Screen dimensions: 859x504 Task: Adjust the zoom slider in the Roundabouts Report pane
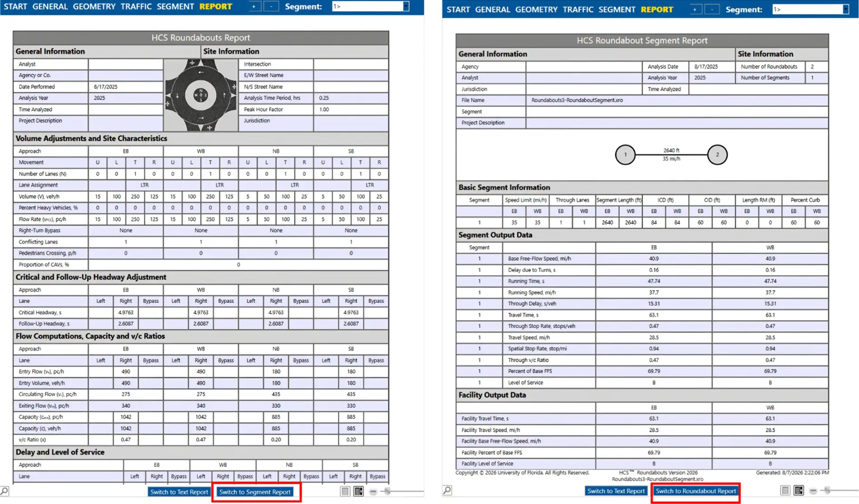coord(387,491)
